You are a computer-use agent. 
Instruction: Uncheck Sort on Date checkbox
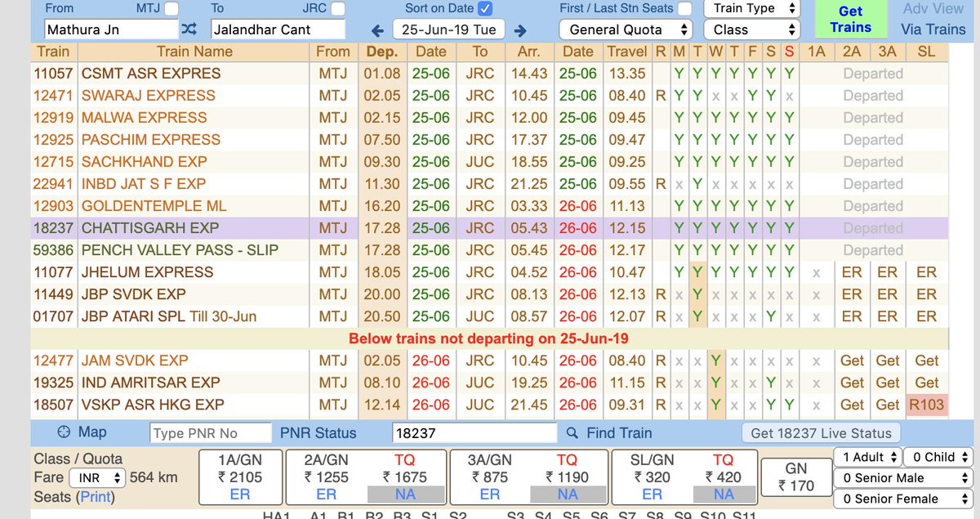tap(485, 9)
